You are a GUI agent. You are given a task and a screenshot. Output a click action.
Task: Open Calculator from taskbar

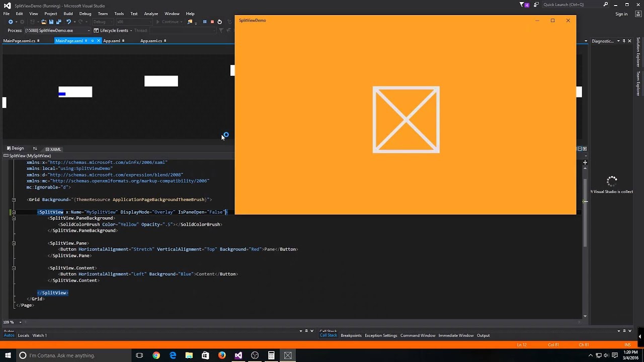[271, 355]
